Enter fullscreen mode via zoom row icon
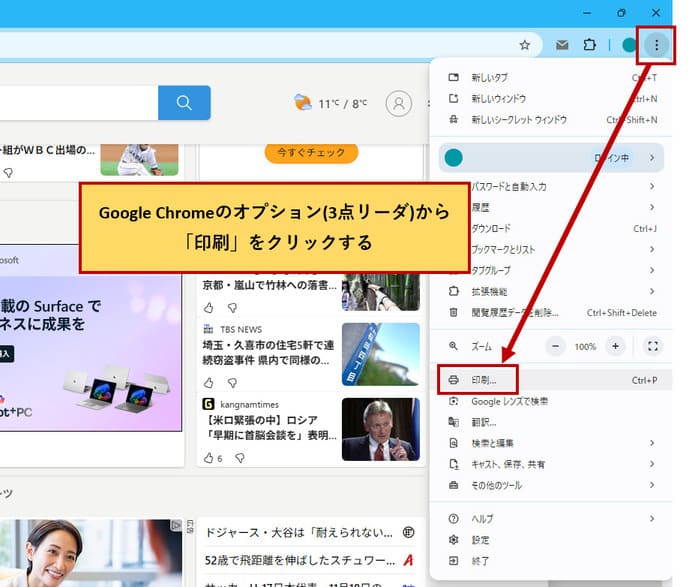Screen dimensions: 695x587 click(x=653, y=346)
